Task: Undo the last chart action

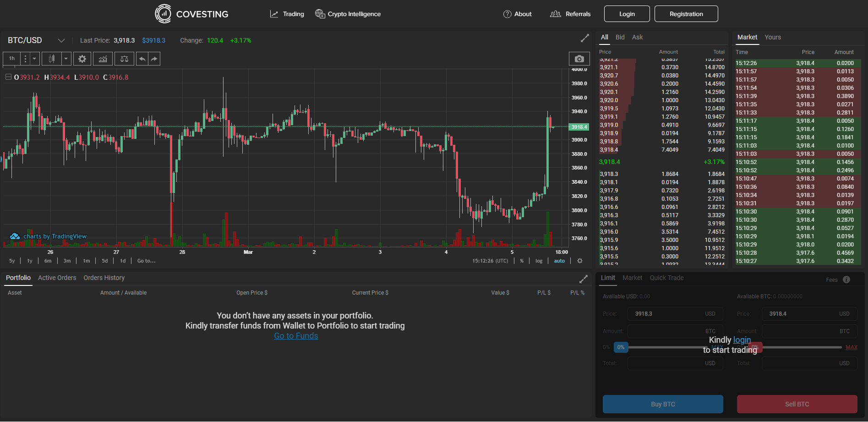Action: (x=142, y=59)
